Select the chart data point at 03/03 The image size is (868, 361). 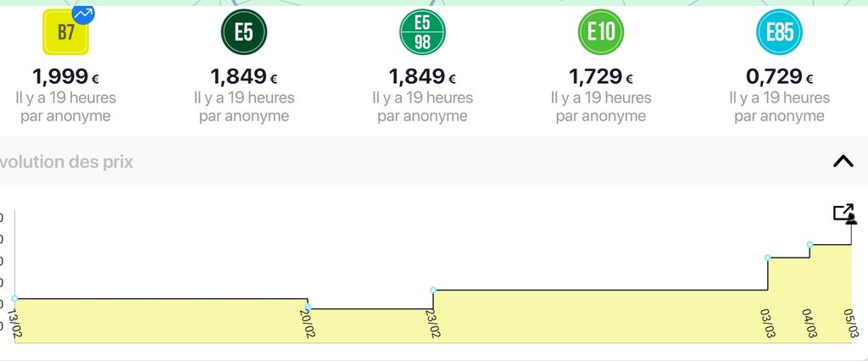[x=768, y=258]
